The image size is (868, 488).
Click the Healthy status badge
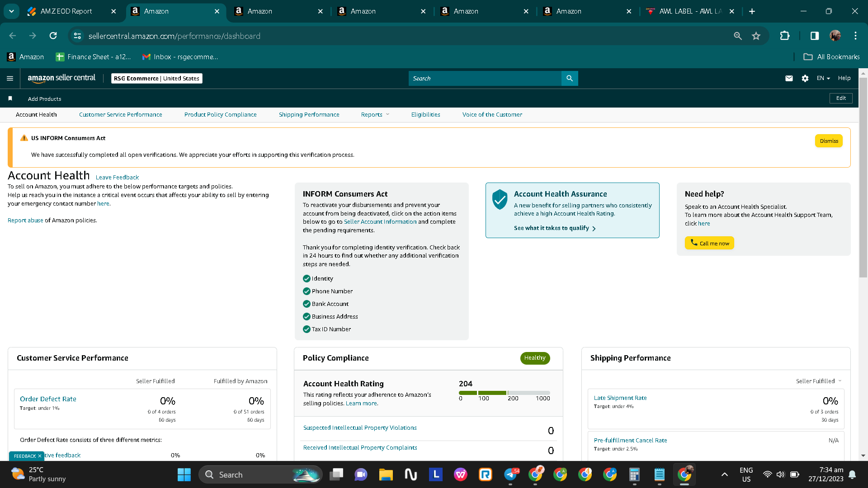535,358
